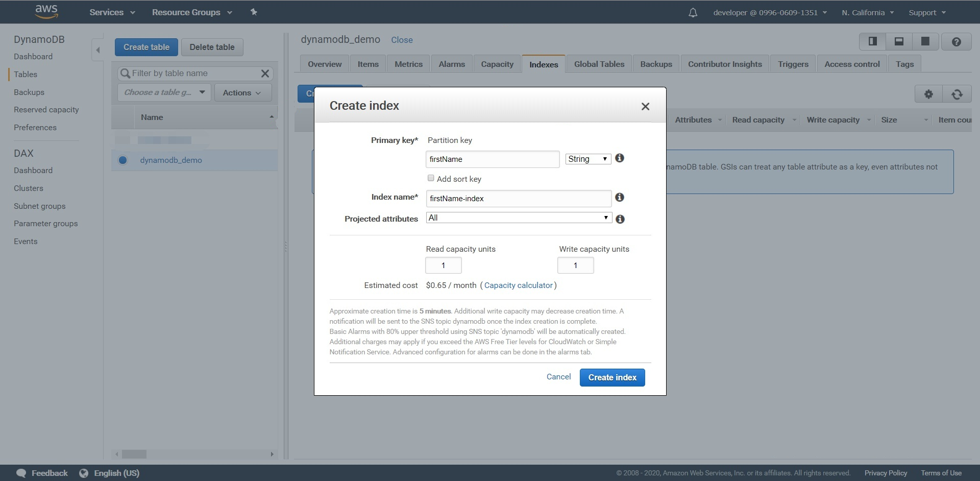
Task: Show info for Index name
Action: tap(620, 197)
